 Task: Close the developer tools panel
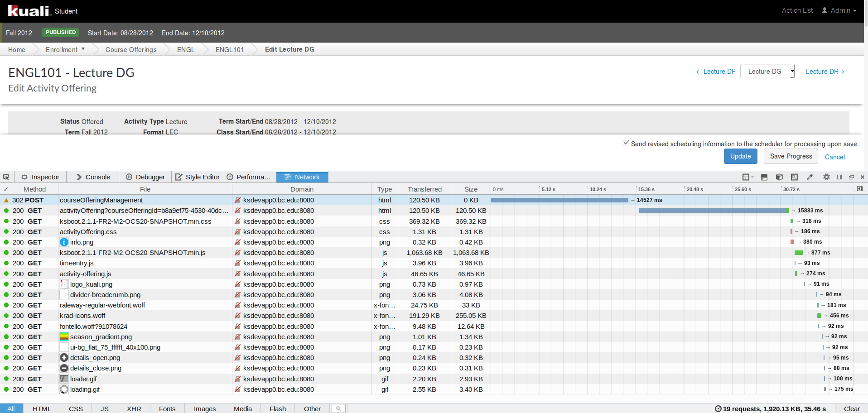pos(863,177)
